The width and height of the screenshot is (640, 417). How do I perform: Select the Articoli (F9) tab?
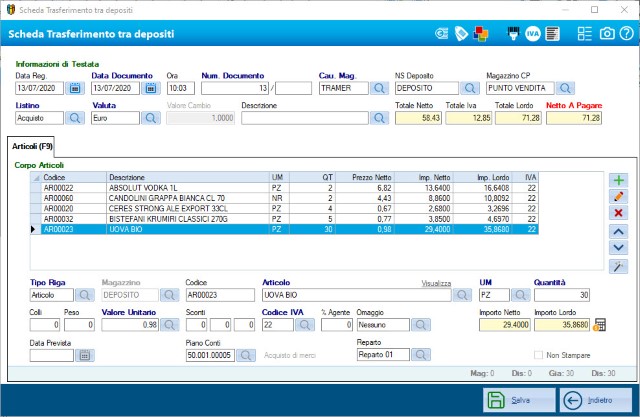(34, 146)
